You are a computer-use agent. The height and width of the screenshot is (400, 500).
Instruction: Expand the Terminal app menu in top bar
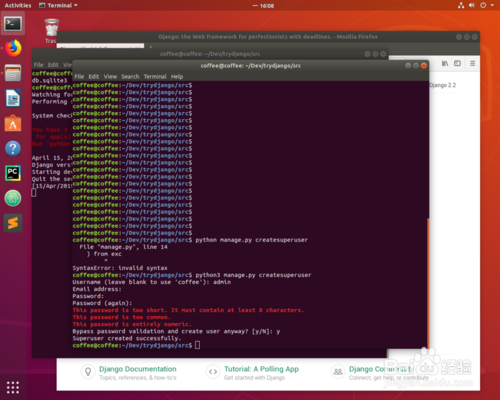click(58, 5)
